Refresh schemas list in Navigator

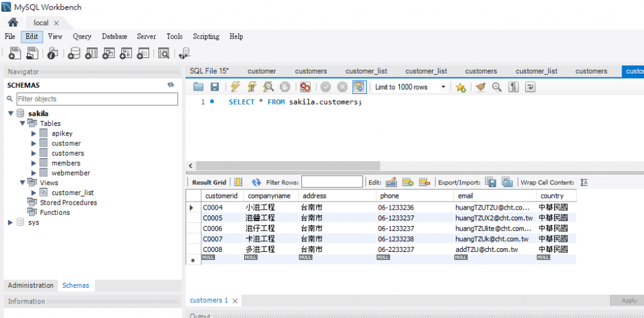tap(171, 85)
